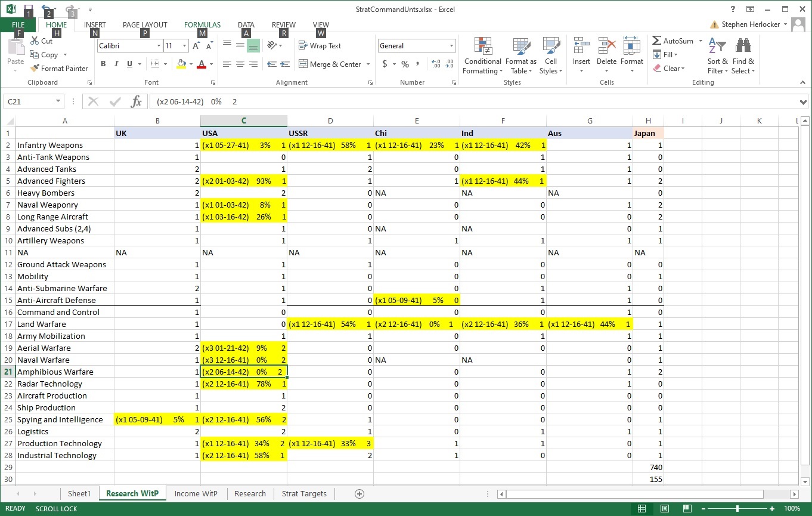The width and height of the screenshot is (812, 516).
Task: Open the Strat Targets sheet tab
Action: pyautogui.click(x=304, y=494)
